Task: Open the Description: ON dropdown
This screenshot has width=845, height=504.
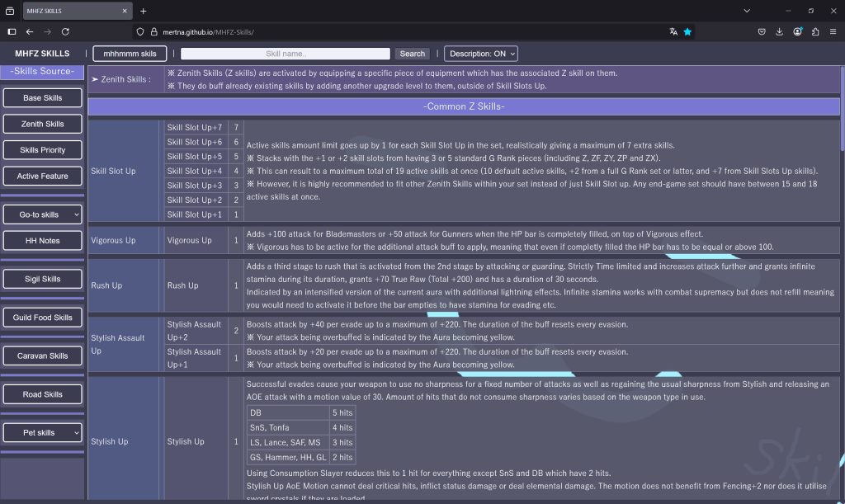Action: point(481,54)
